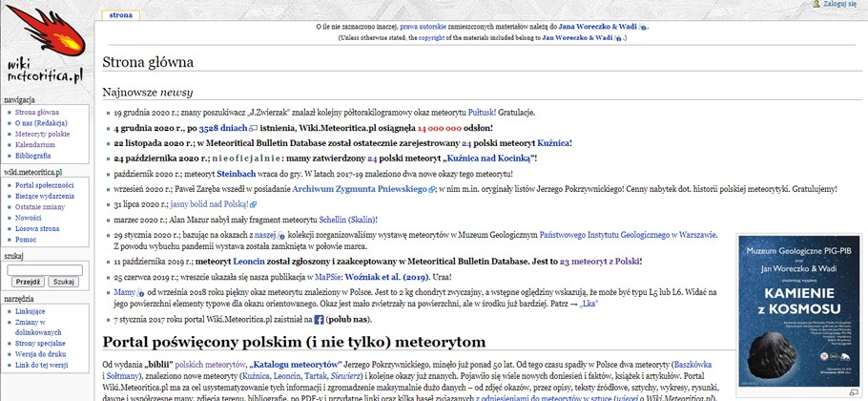This screenshot has height=401, width=868.
Task: Click the Szukaj search button
Action: (x=63, y=282)
